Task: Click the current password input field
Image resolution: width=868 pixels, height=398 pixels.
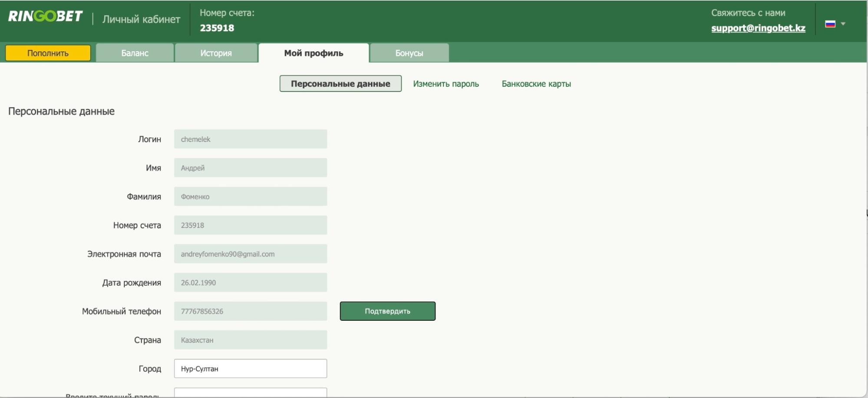Action: [x=251, y=392]
